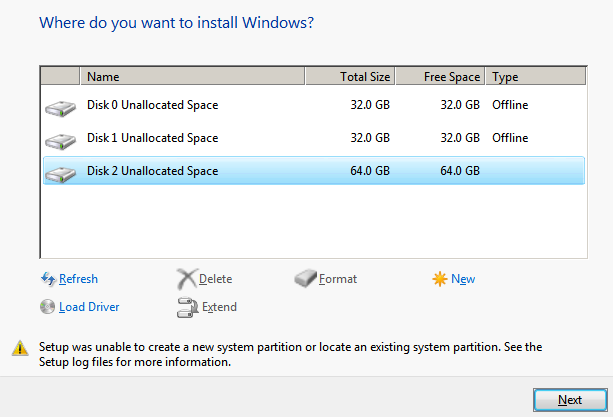Click the Refresh arrows icon
This screenshot has width=613, height=417.
(48, 279)
